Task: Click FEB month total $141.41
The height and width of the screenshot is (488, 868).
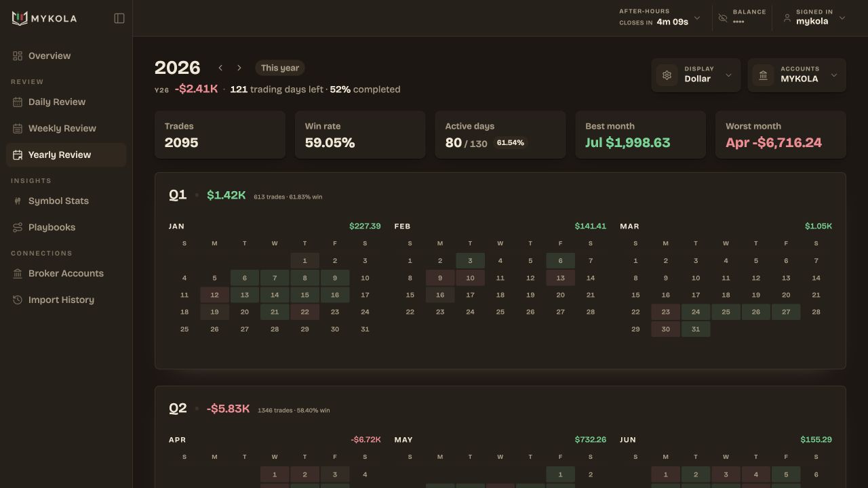Action: [591, 226]
